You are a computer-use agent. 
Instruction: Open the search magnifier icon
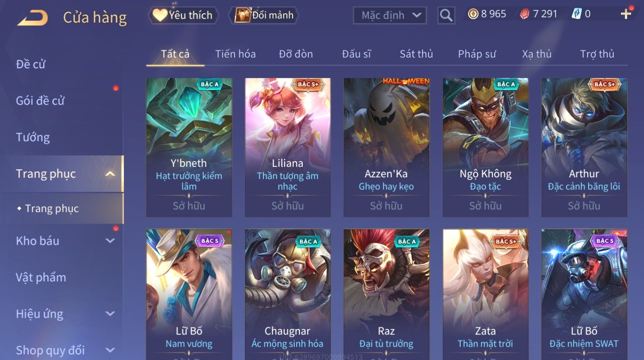(x=446, y=15)
